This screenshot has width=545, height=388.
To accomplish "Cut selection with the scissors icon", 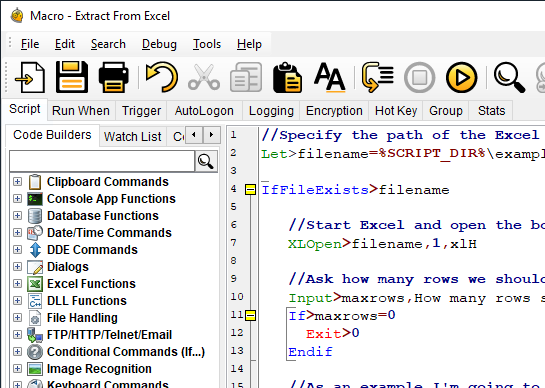I will (x=204, y=77).
